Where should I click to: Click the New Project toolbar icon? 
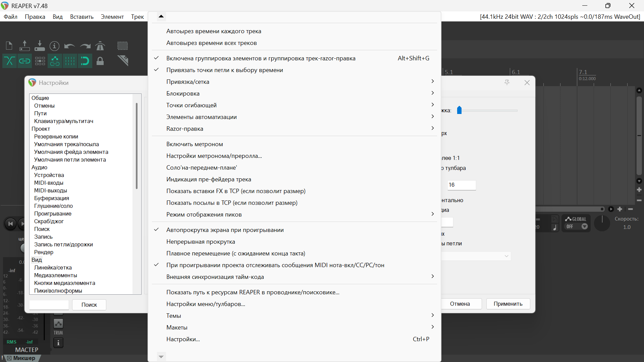pyautogui.click(x=9, y=46)
